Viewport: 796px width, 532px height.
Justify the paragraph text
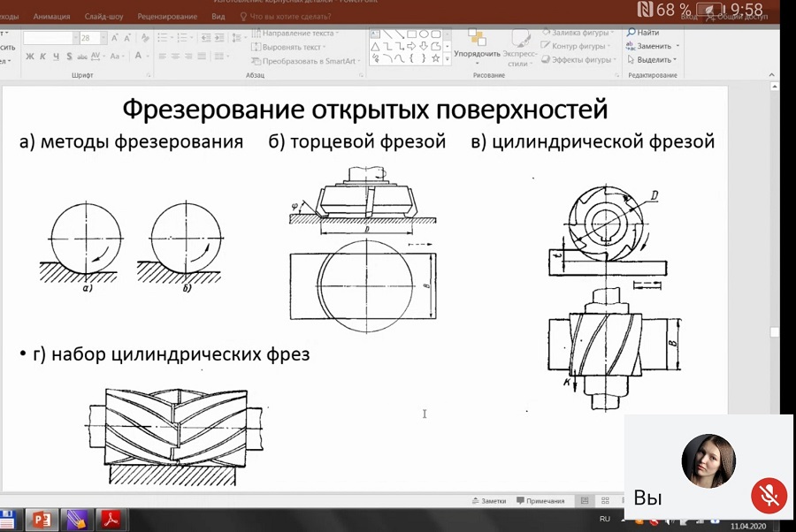(x=202, y=57)
